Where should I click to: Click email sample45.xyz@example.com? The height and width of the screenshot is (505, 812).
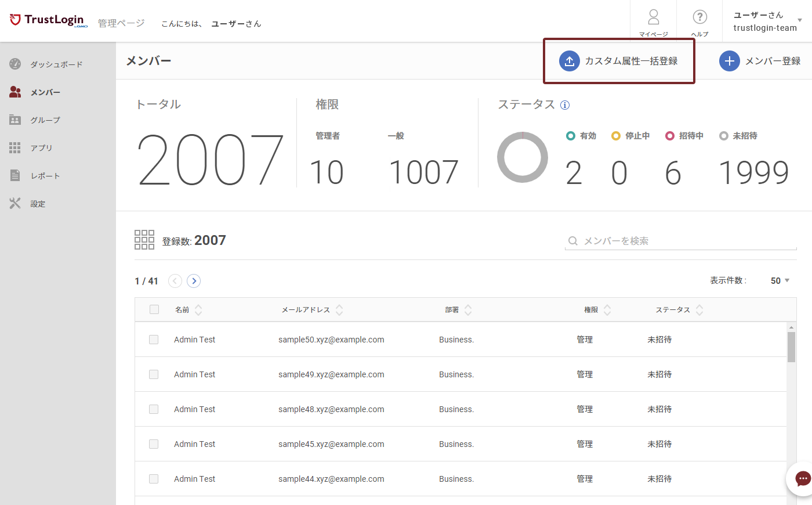click(x=331, y=444)
